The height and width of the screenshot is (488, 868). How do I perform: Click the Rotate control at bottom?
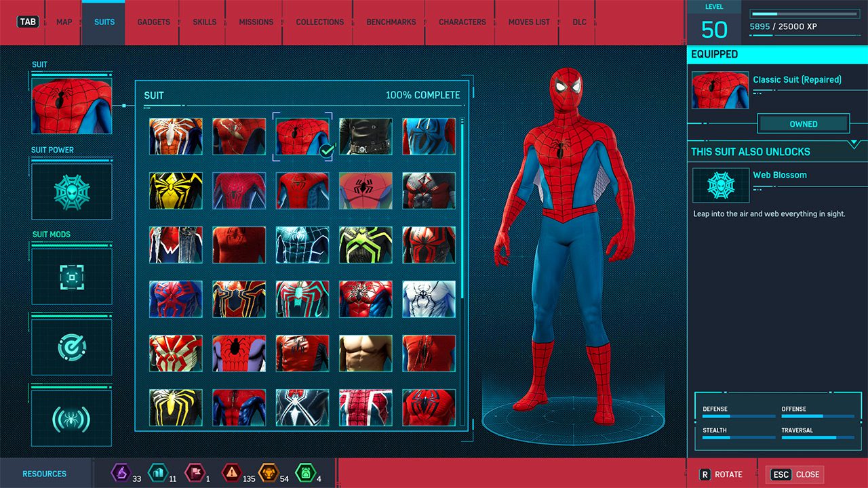721,474
